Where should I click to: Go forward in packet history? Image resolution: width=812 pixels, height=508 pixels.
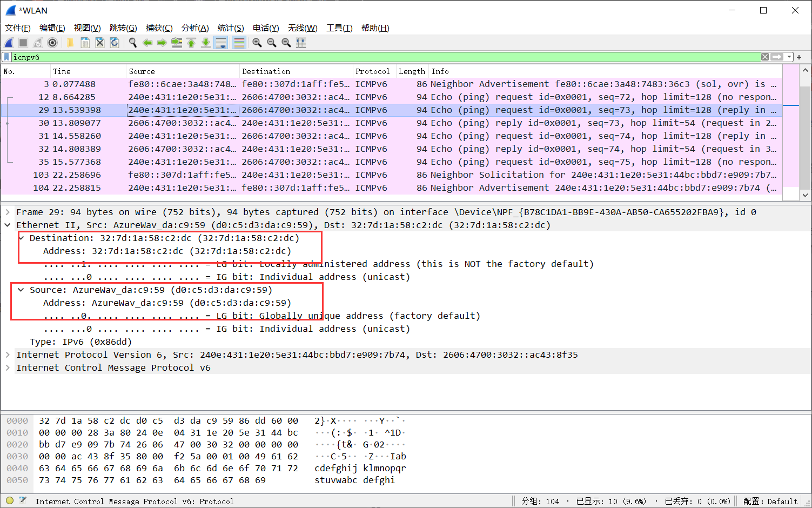coord(162,43)
